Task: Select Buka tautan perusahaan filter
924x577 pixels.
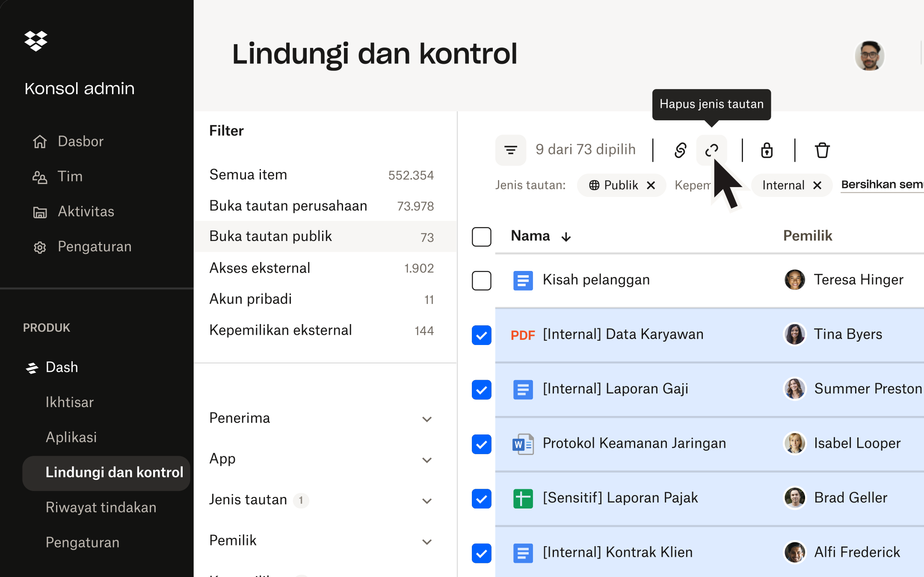Action: (322, 206)
